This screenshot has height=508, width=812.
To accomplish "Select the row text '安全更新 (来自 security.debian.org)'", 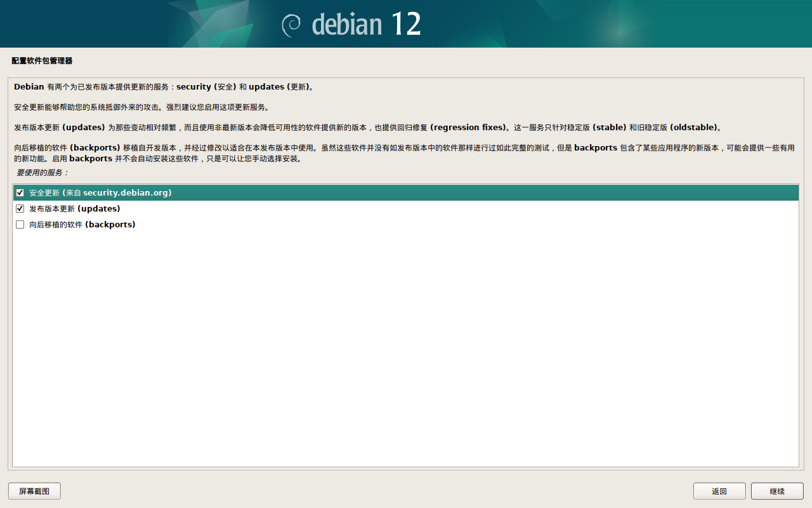I will [x=100, y=192].
